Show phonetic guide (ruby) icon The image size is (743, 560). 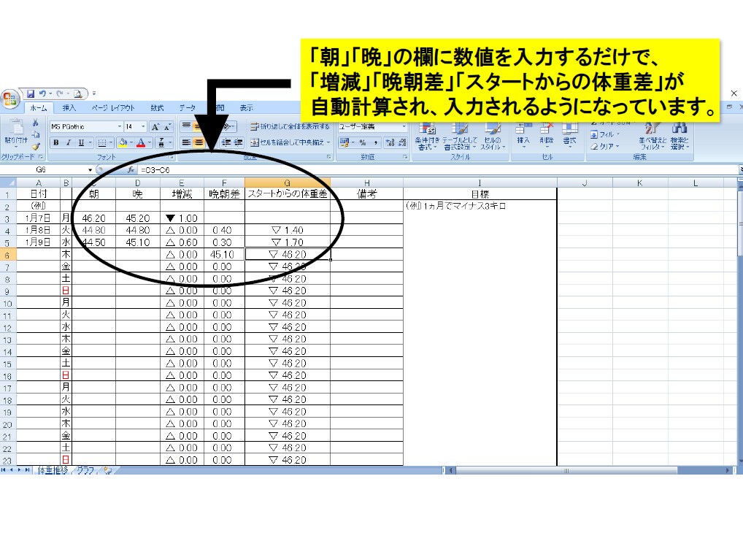[x=161, y=142]
